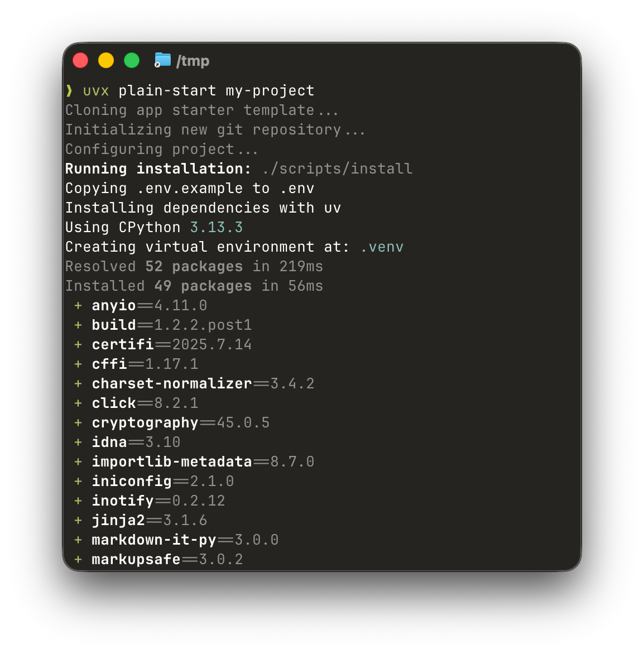Image resolution: width=644 pixels, height=654 pixels.
Task: Click the 'Cloning app starter template...' line
Action: (x=201, y=110)
